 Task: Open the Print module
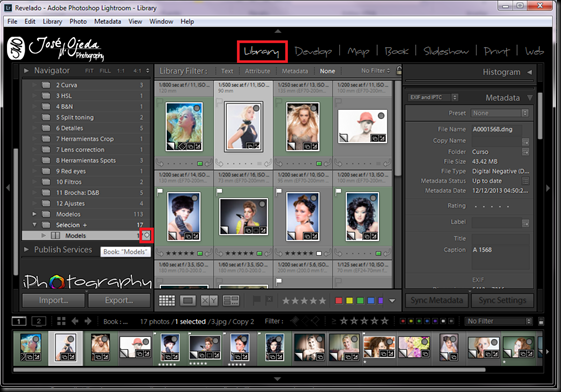497,52
